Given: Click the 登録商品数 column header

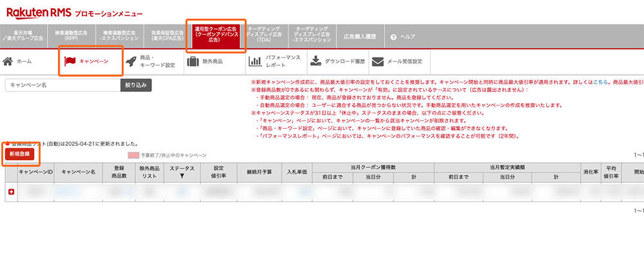Looking at the screenshot, I should pos(119,172).
